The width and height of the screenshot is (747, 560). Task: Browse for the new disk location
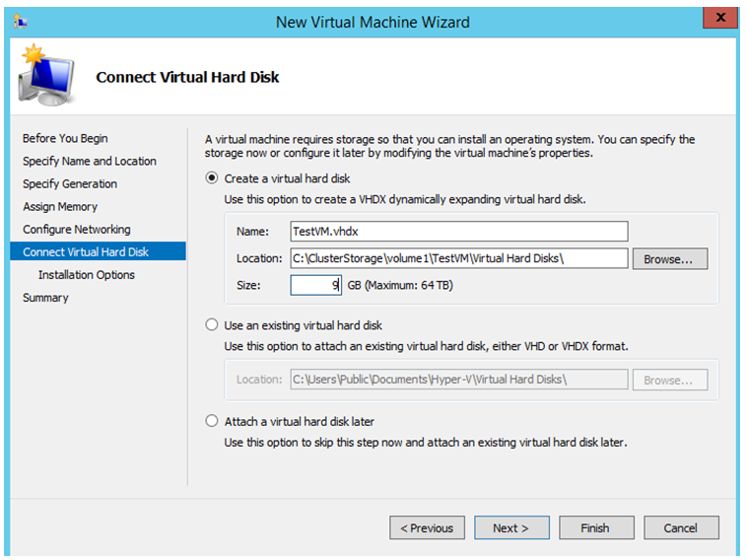[670, 258]
